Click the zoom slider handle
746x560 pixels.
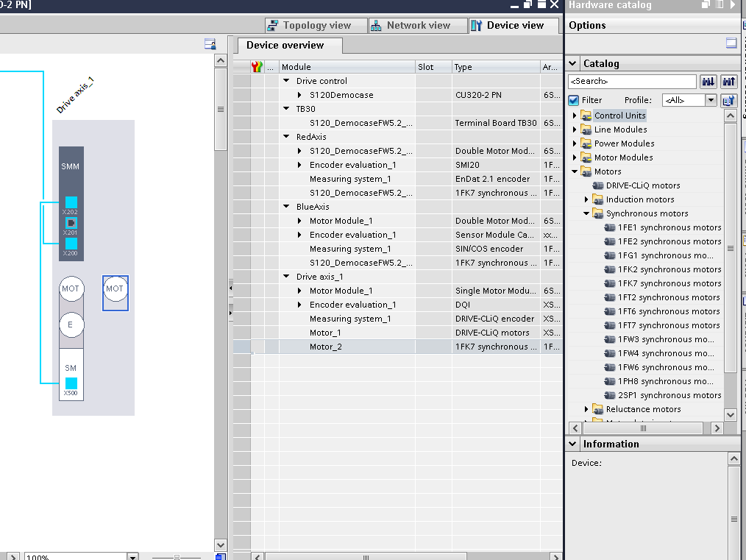pos(177,557)
